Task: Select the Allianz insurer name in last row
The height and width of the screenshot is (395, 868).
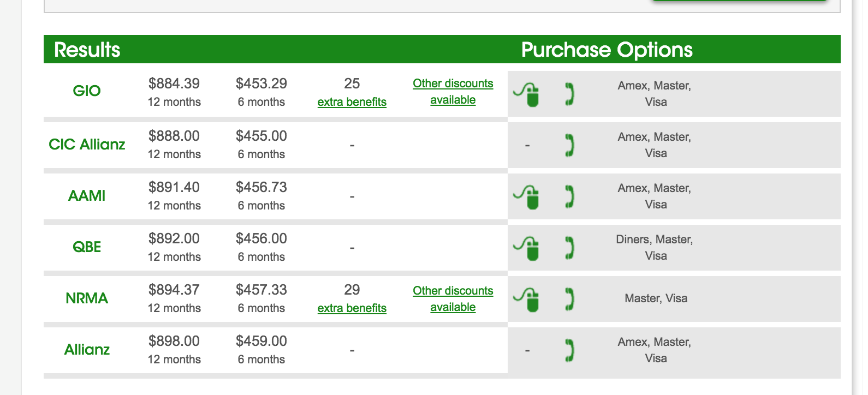Action: 87,349
